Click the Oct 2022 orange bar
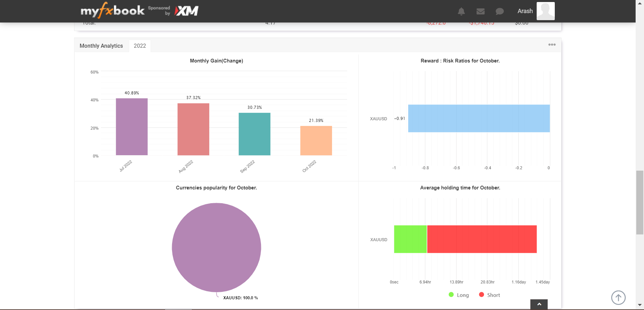Image resolution: width=644 pixels, height=310 pixels. coord(316,140)
